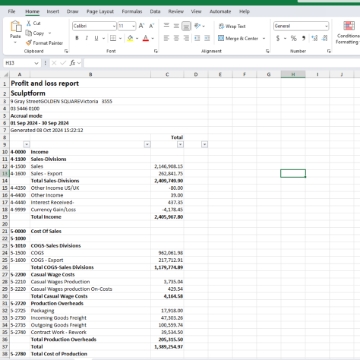Open the Number dialog launcher
Viewport: 360px width, 360px height.
[x=329, y=51]
